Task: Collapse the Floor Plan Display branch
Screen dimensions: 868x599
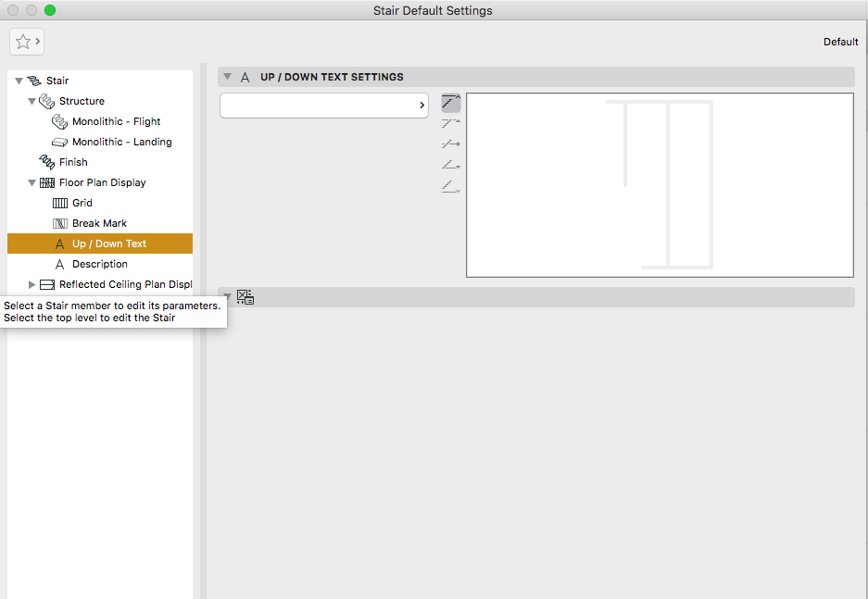Action: [32, 182]
